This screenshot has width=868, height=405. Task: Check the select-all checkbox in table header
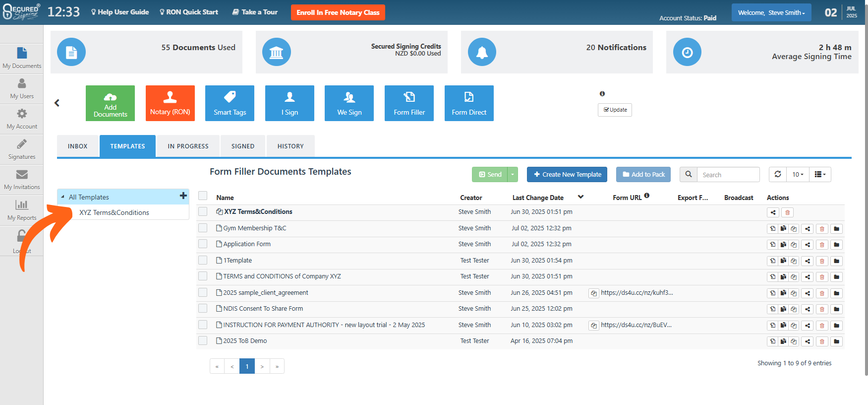pos(203,196)
